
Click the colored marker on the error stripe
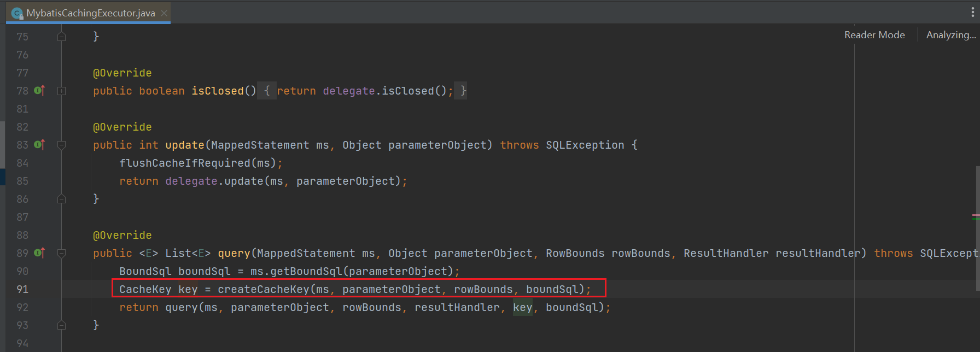coord(976,217)
